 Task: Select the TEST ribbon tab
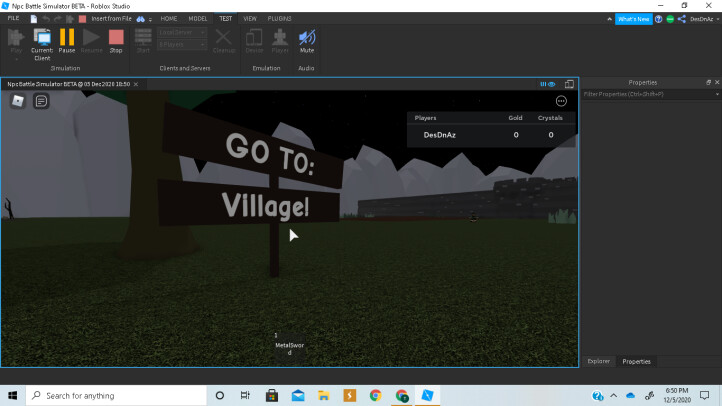[x=226, y=18]
